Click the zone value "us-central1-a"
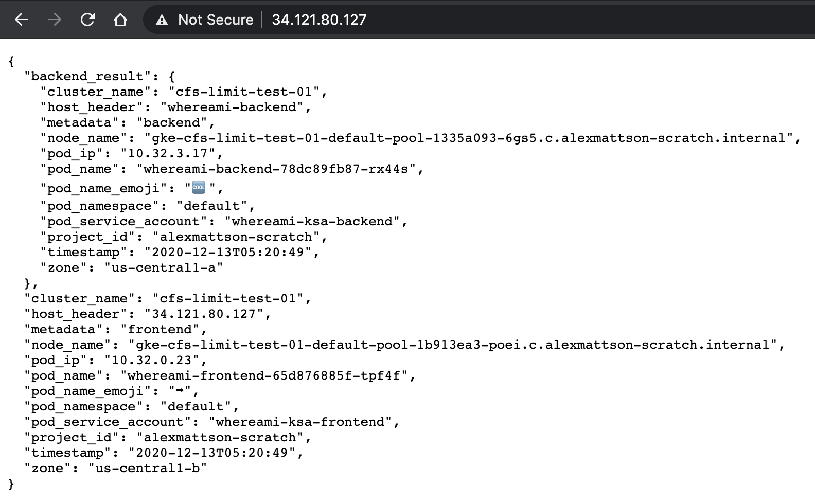 (x=164, y=267)
